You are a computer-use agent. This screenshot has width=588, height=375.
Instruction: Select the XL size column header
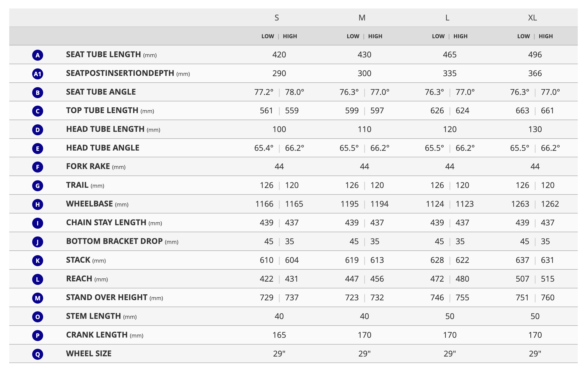click(532, 18)
